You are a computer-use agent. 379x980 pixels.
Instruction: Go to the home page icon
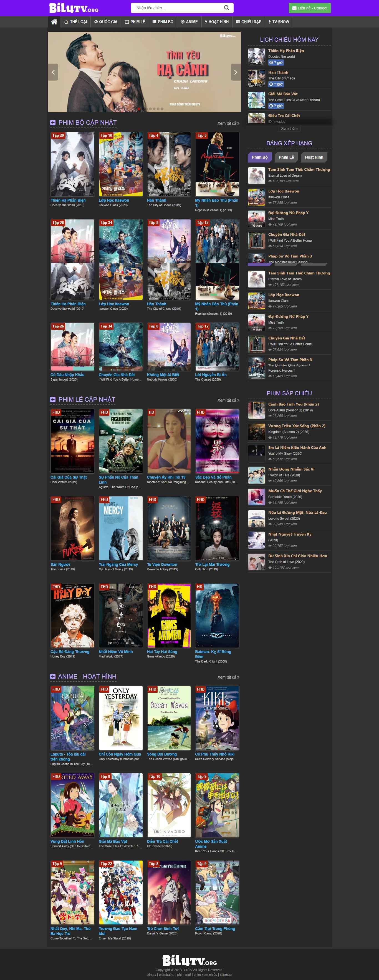[x=54, y=22]
